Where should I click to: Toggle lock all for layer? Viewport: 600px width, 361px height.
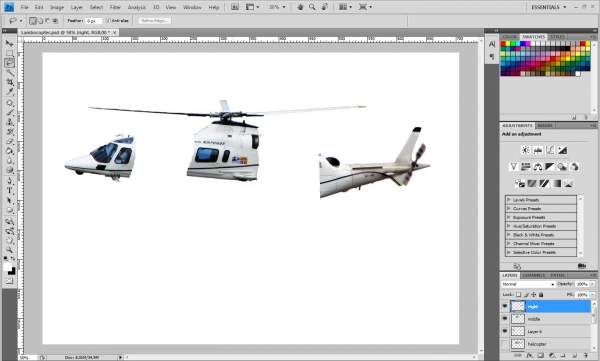pyautogui.click(x=541, y=295)
